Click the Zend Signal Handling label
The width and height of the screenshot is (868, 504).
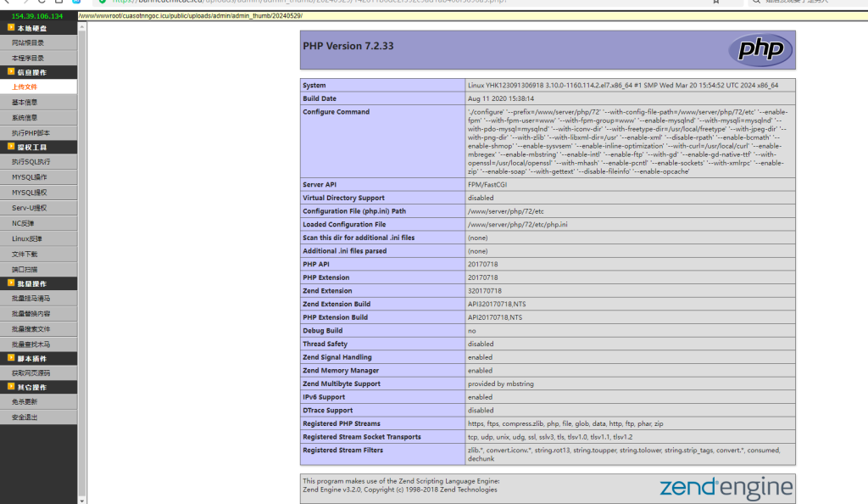click(x=337, y=357)
